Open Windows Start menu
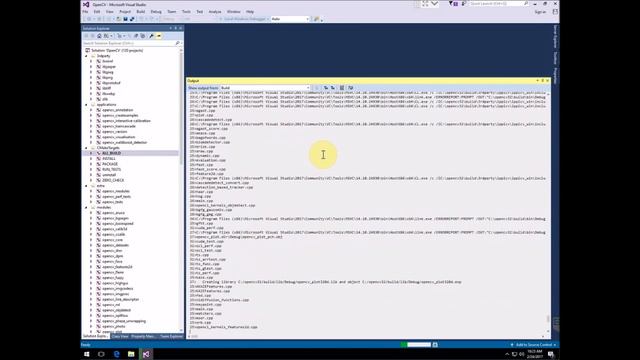This screenshot has height=360, width=640. point(87,354)
